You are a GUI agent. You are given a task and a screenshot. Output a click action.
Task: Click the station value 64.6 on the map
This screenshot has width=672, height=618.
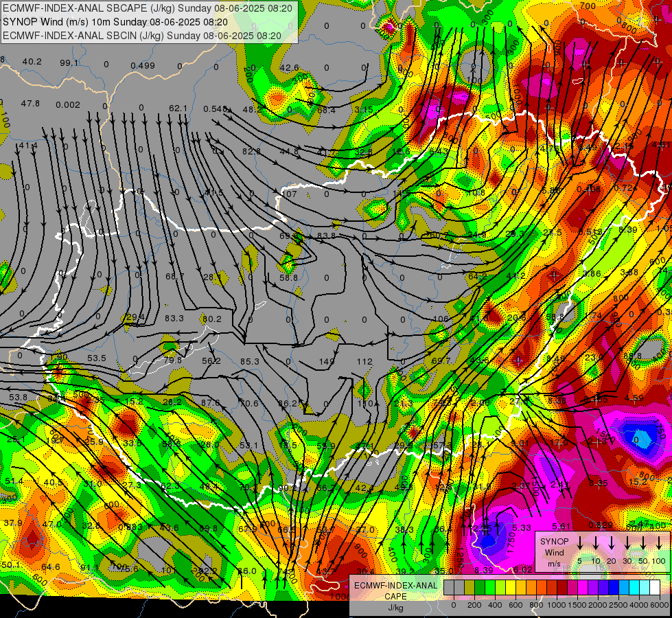[51, 567]
